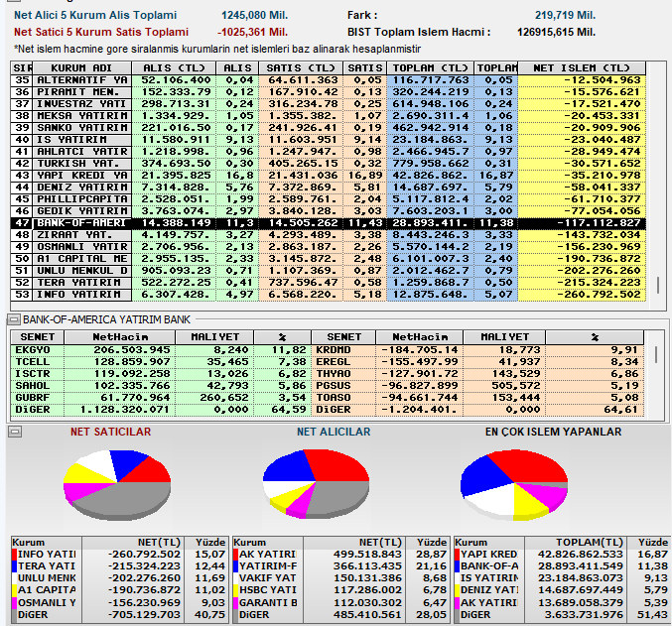
Task: Click red swatch beside INFO YATI legend
Action: [x=14, y=554]
